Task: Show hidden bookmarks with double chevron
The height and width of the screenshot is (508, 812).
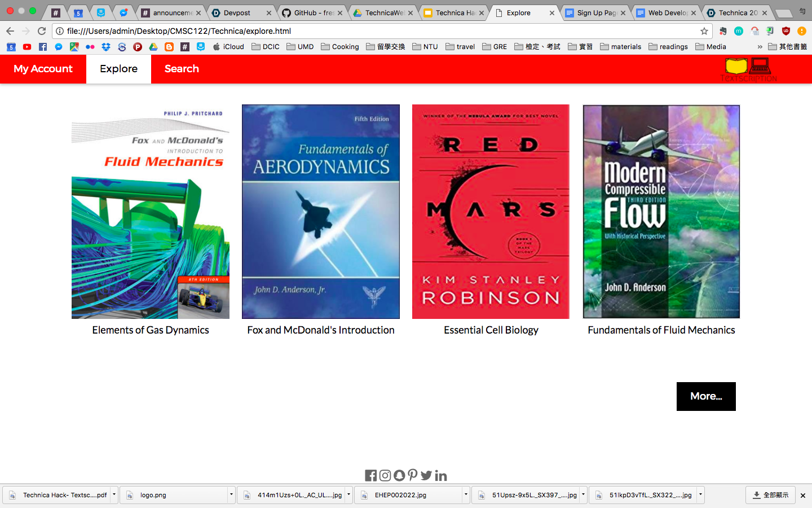Action: pyautogui.click(x=760, y=47)
